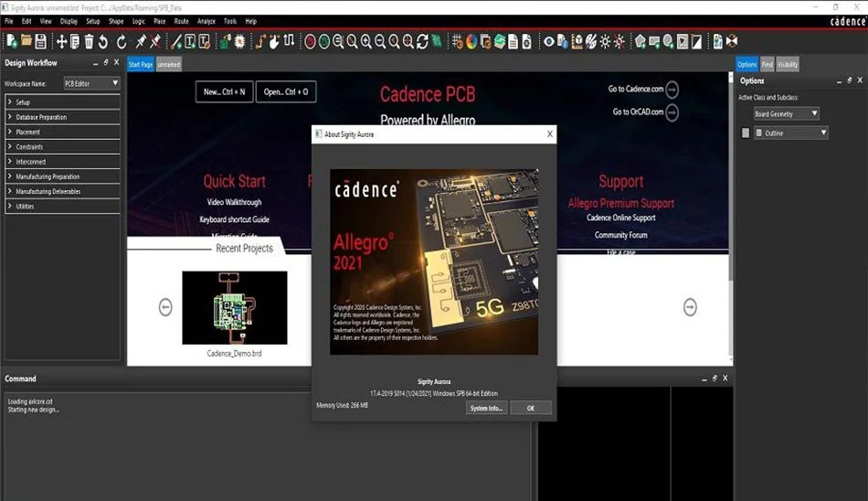This screenshot has width=868, height=501.
Task: Open the Workspace Name PCB Editor dropdown
Action: click(x=91, y=84)
